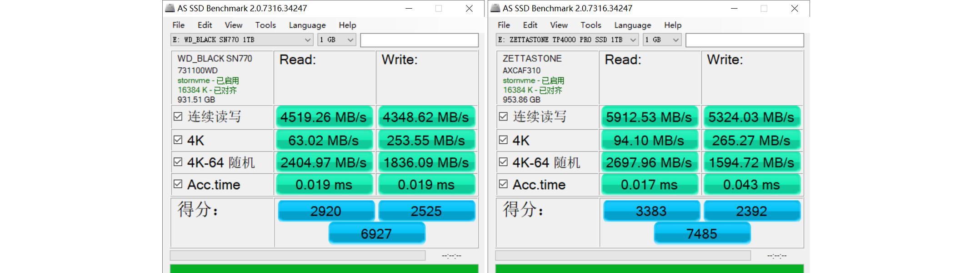Close the left AS SSD Benchmark window
The height and width of the screenshot is (273, 980).
469,8
